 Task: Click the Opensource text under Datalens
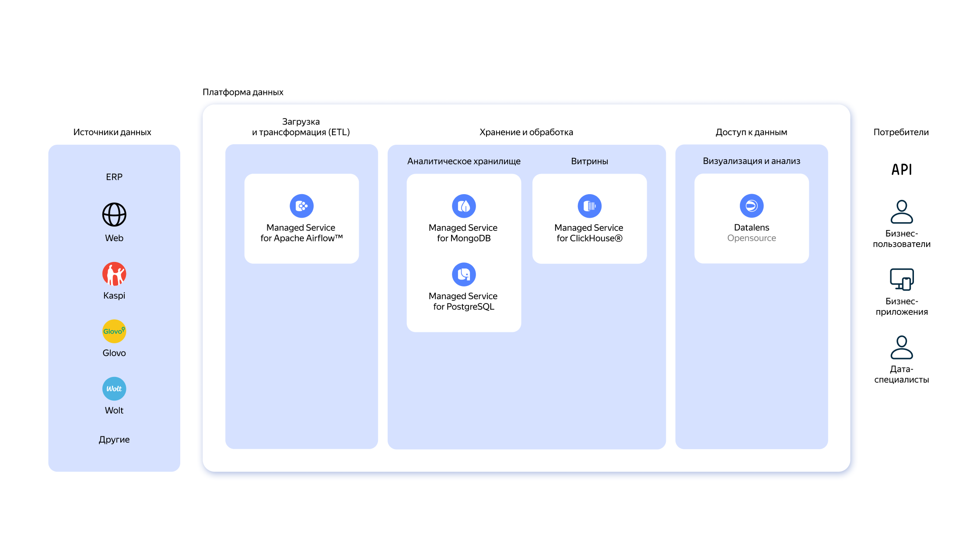coord(751,238)
